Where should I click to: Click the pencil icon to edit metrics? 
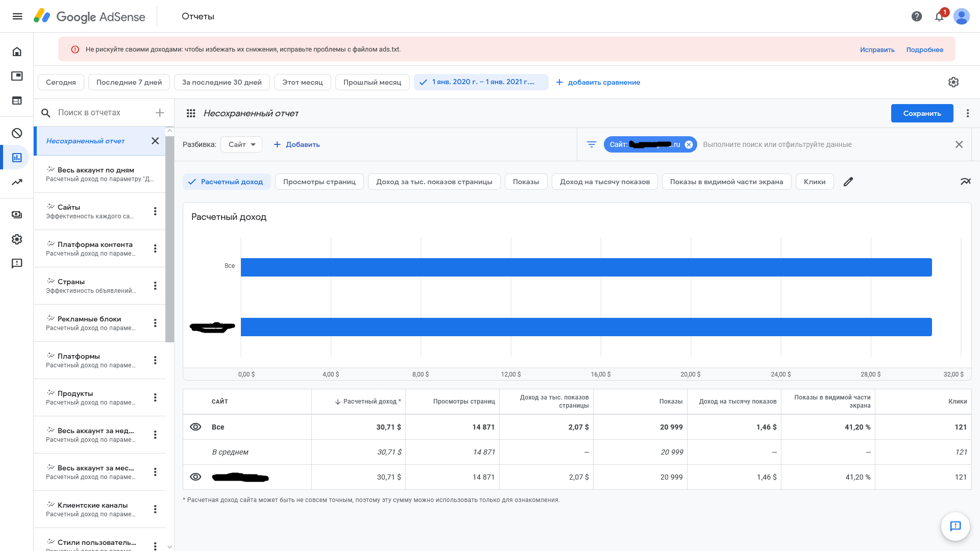(848, 182)
